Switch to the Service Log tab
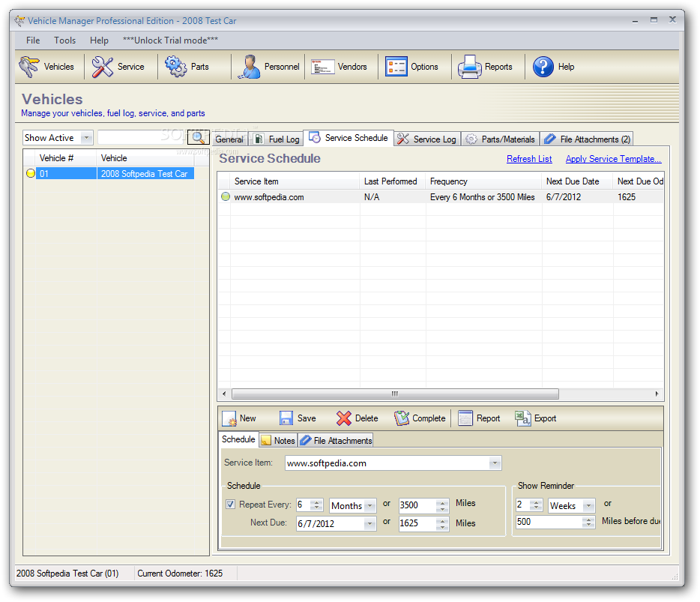Screen dimensions: 700x602 (x=427, y=139)
